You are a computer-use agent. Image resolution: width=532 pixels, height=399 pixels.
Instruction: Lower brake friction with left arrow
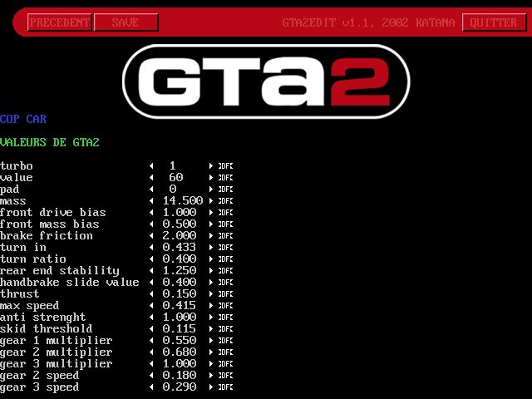pos(151,235)
